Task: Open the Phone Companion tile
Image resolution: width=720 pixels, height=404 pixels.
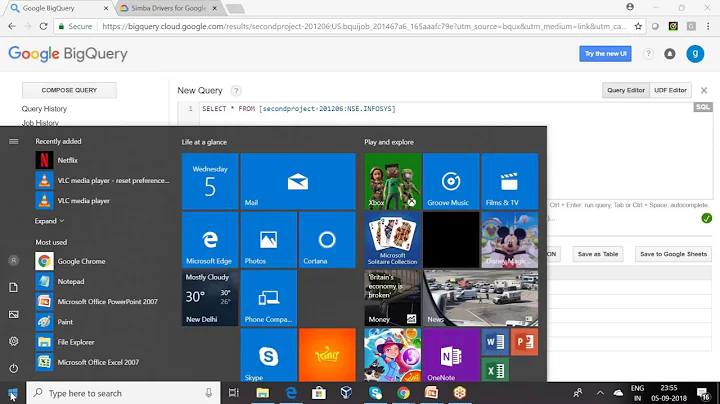Action: [x=269, y=298]
